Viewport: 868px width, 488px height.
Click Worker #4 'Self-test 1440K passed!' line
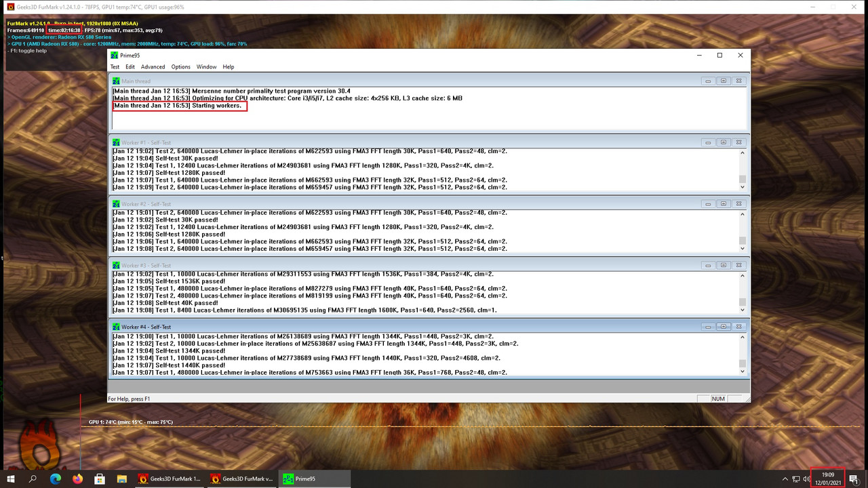click(169, 365)
